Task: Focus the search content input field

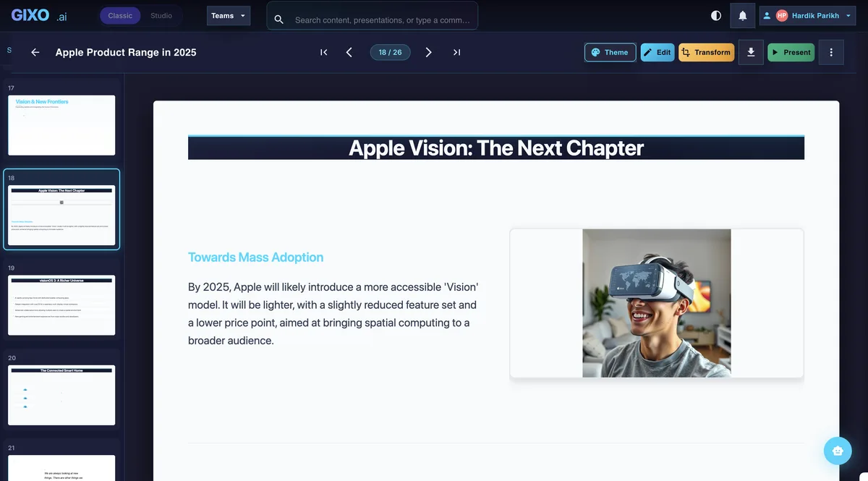Action: 382,20
